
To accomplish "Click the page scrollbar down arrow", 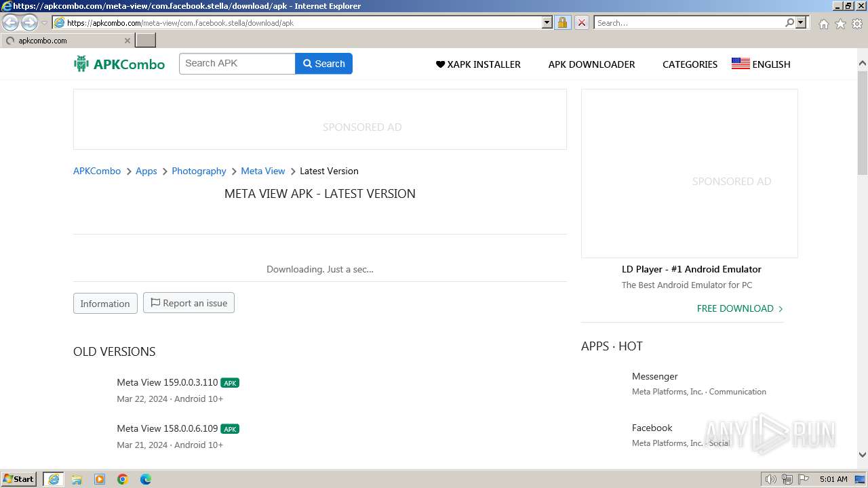I will click(x=863, y=455).
